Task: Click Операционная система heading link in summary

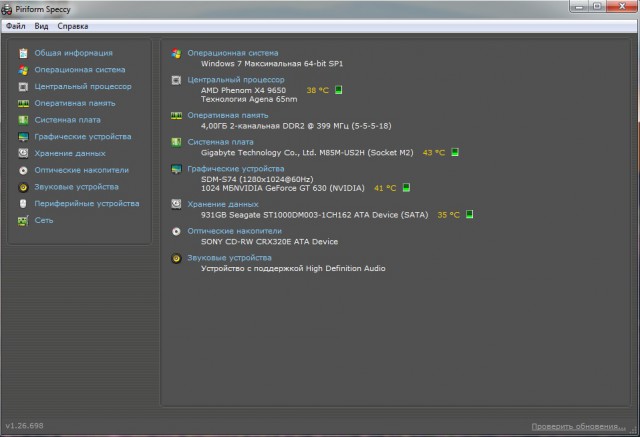Action: click(233, 53)
